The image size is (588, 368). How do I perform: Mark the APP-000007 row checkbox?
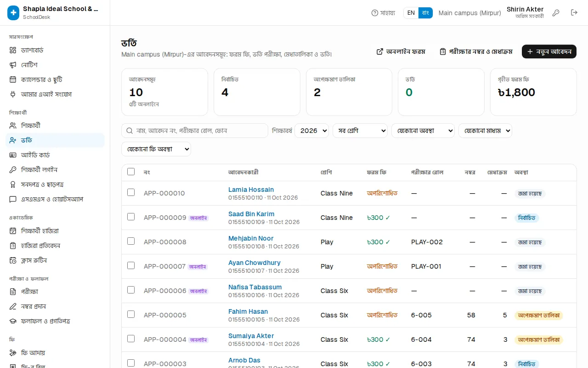point(131,265)
